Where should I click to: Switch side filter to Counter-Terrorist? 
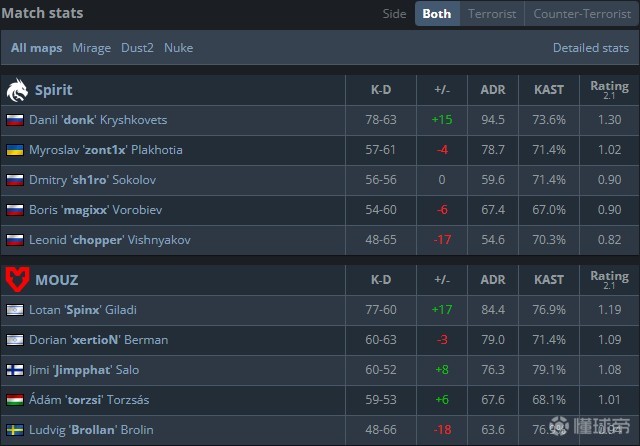point(582,14)
